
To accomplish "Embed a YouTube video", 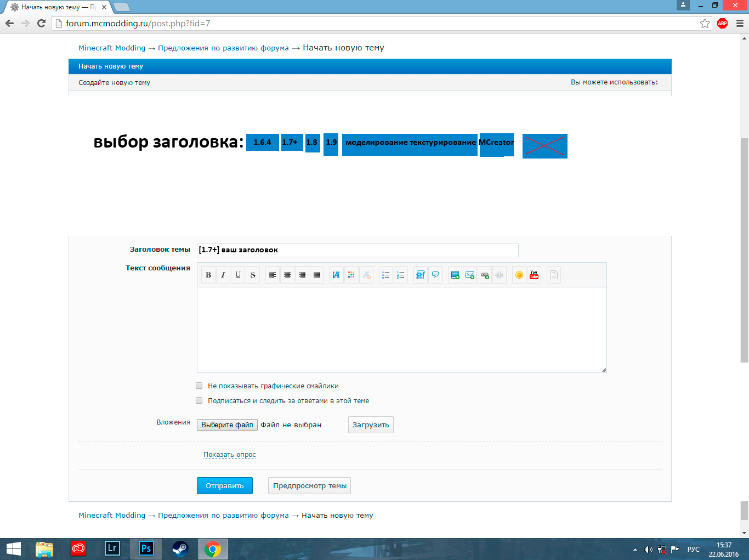I will tap(534, 275).
